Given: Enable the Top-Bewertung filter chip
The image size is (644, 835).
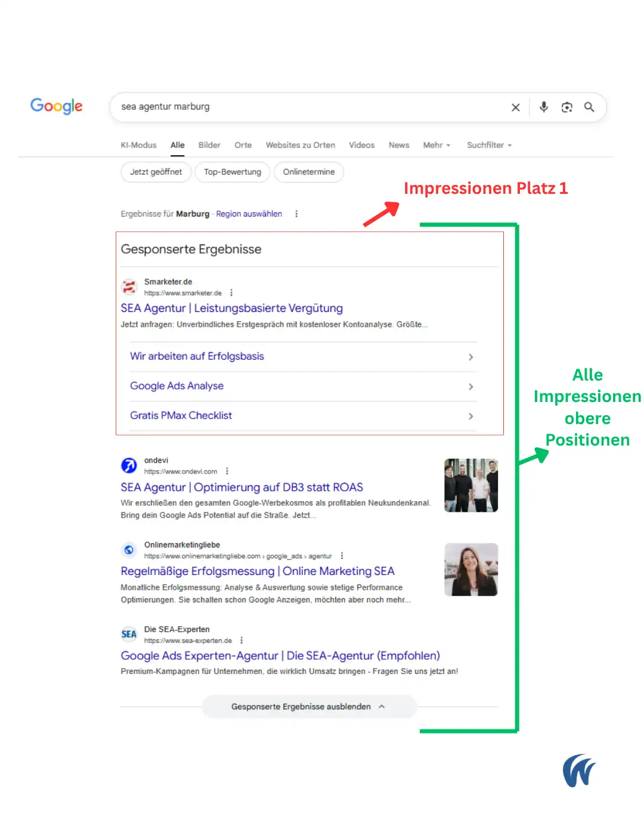Looking at the screenshot, I should (x=233, y=172).
